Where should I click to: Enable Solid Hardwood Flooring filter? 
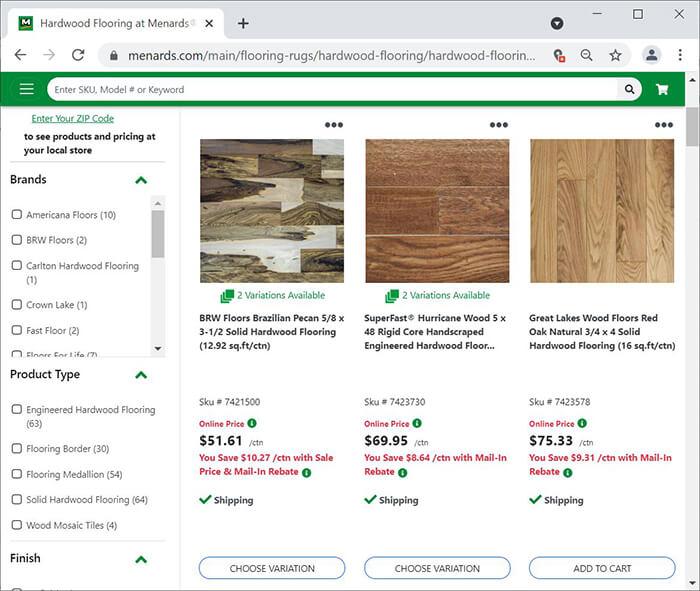pyautogui.click(x=17, y=500)
